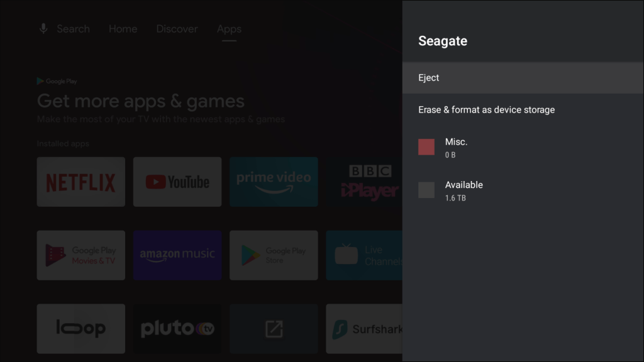Launch the Surfshark VPN app
This screenshot has height=362, width=644.
[365, 329]
